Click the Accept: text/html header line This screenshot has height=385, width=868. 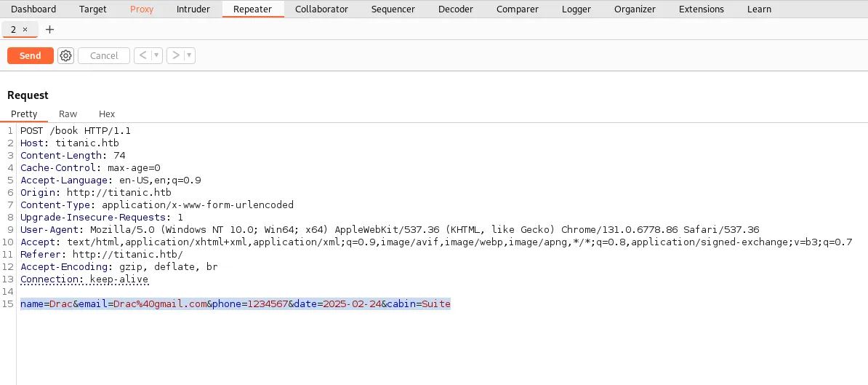pyautogui.click(x=436, y=242)
